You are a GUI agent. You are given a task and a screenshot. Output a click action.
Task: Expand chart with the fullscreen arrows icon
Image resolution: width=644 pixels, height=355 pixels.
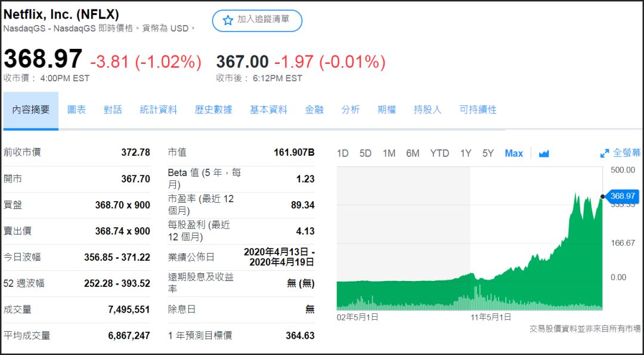pyautogui.click(x=605, y=153)
